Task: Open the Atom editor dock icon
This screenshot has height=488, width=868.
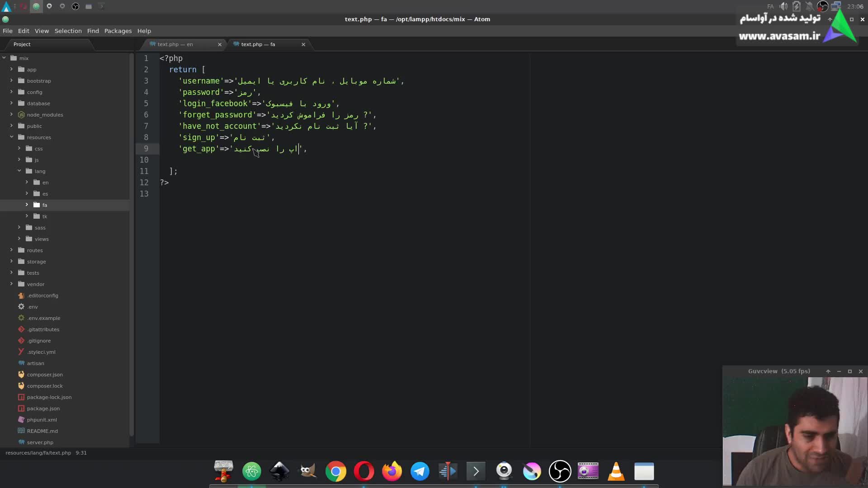Action: 252,472
